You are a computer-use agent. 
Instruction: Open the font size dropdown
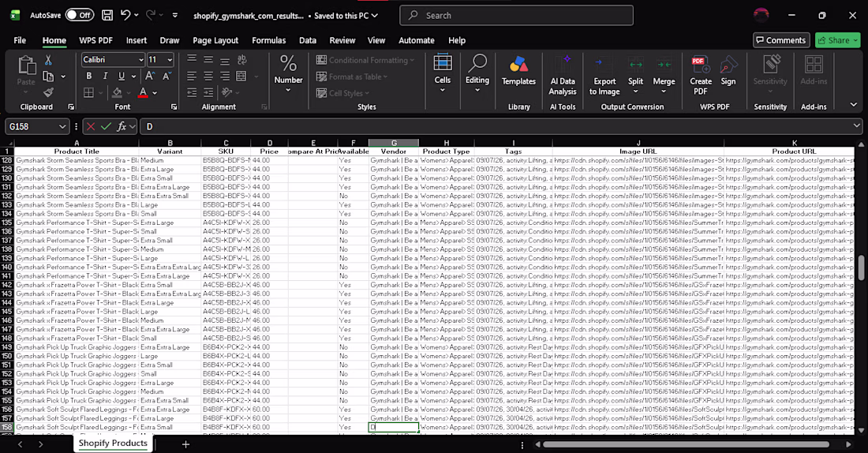coord(170,60)
